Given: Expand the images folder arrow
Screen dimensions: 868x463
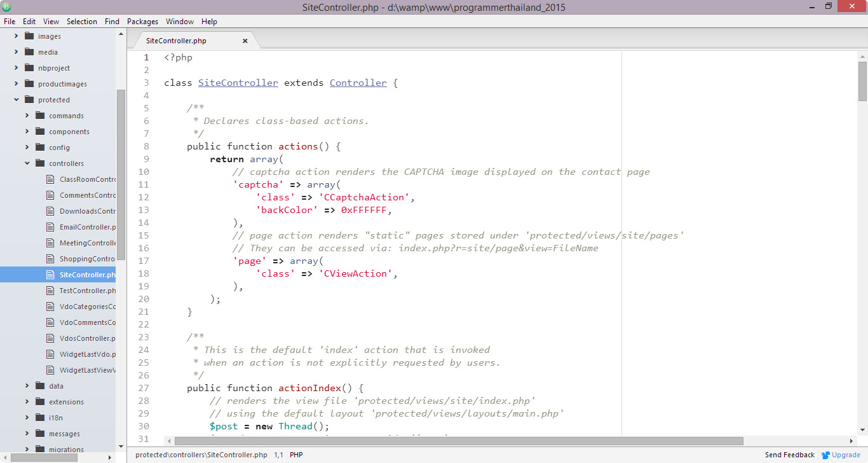Looking at the screenshot, I should pyautogui.click(x=16, y=36).
